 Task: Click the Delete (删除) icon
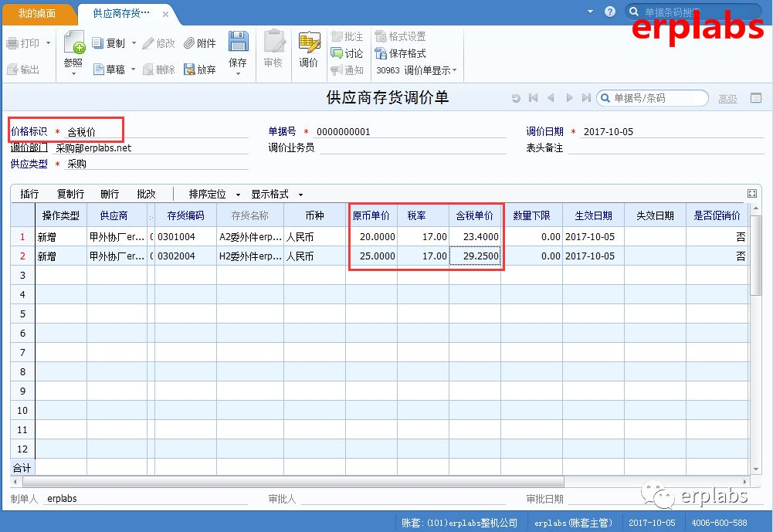pyautogui.click(x=148, y=69)
